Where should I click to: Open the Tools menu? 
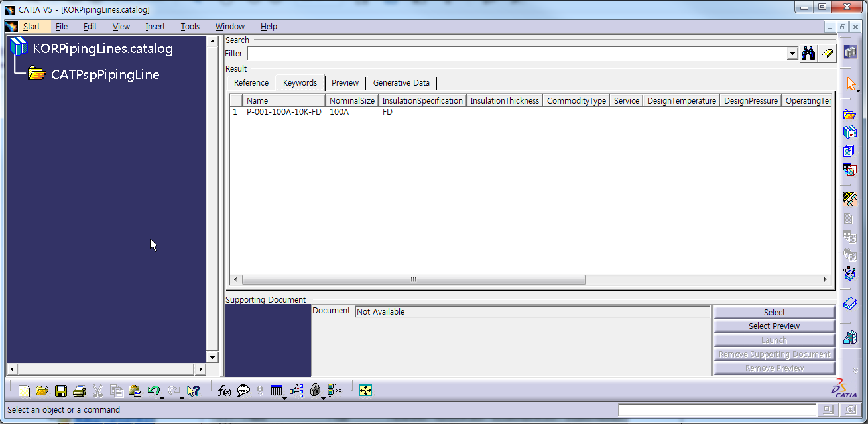tap(190, 27)
